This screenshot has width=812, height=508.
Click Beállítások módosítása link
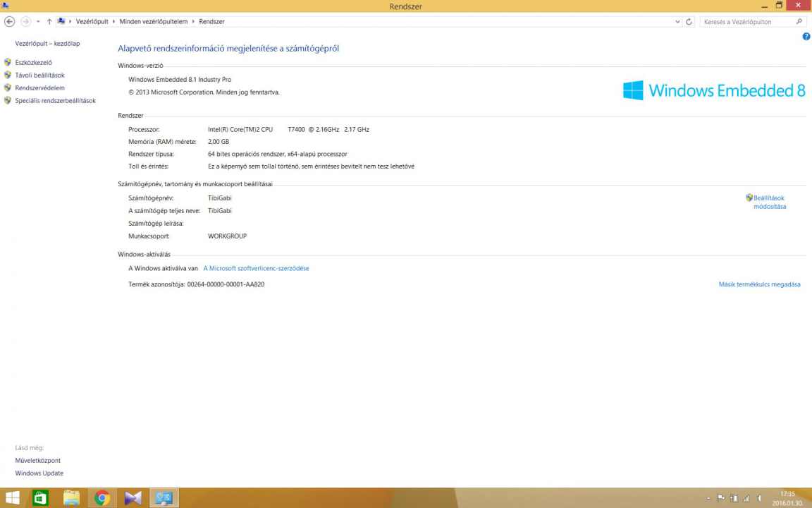(770, 202)
